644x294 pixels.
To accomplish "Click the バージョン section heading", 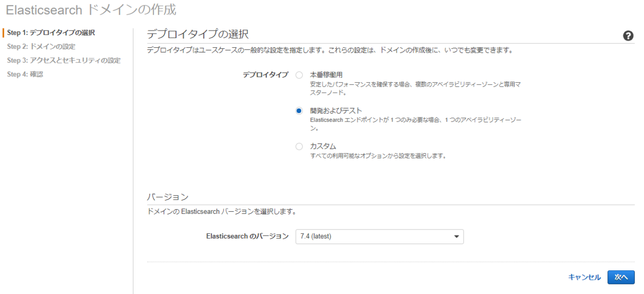I will (x=167, y=197).
